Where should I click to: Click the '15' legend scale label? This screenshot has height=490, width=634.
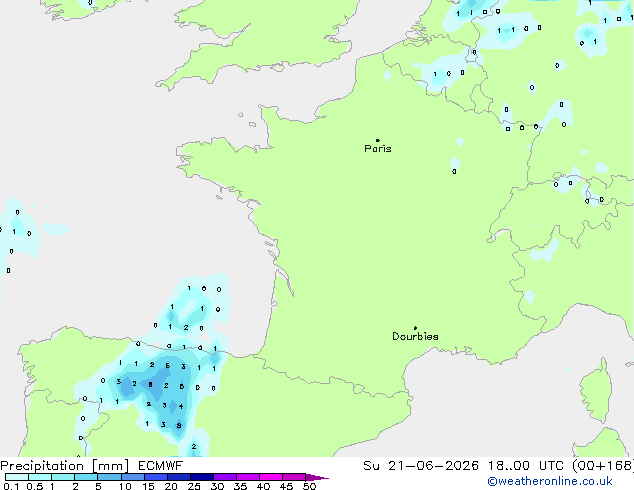[148, 486]
